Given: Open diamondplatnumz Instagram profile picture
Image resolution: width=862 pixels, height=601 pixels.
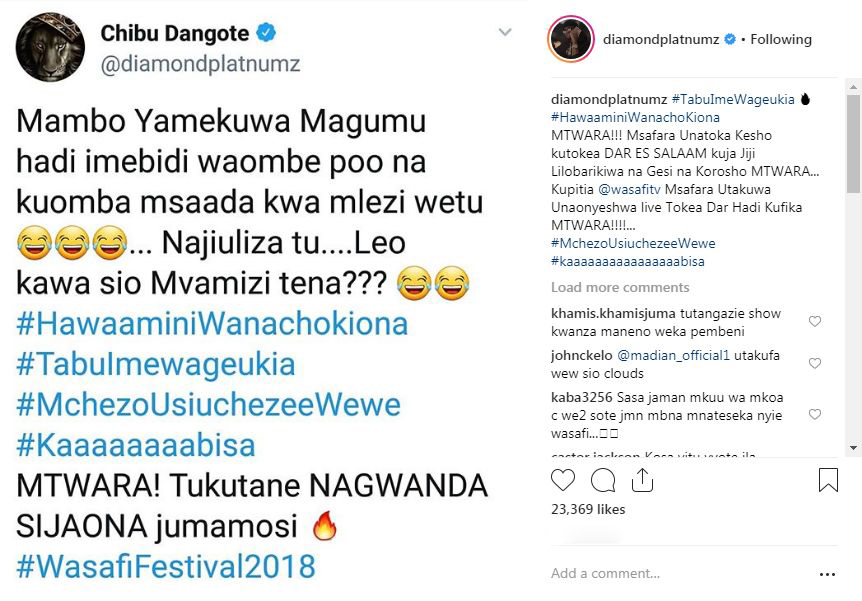Looking at the screenshot, I should click(571, 39).
